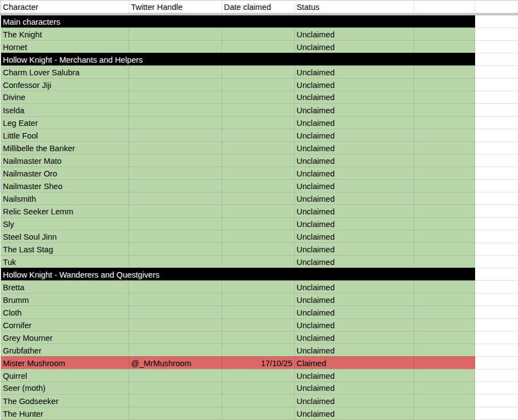Screen dimensions: 518x420
Task: Select the 'Steel Soul Jinn' cell
Action: (x=65, y=237)
